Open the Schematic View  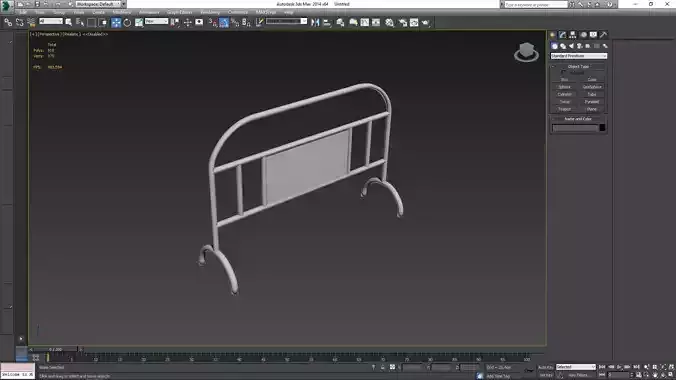pyautogui.click(x=376, y=22)
